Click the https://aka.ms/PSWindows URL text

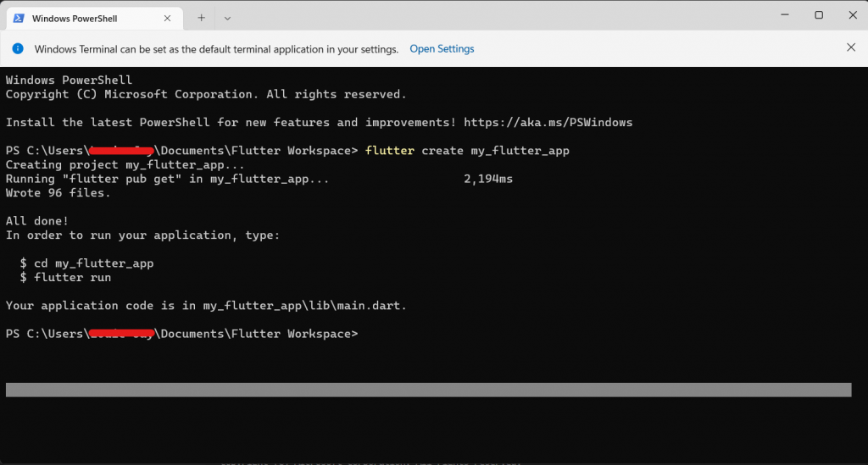point(548,122)
